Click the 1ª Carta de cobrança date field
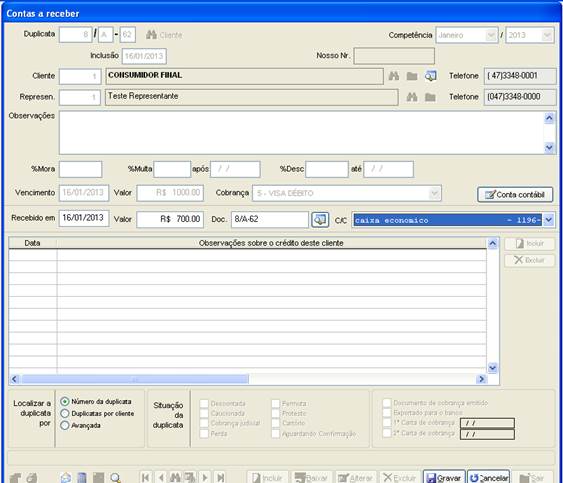This screenshot has width=563, height=483. click(487, 423)
